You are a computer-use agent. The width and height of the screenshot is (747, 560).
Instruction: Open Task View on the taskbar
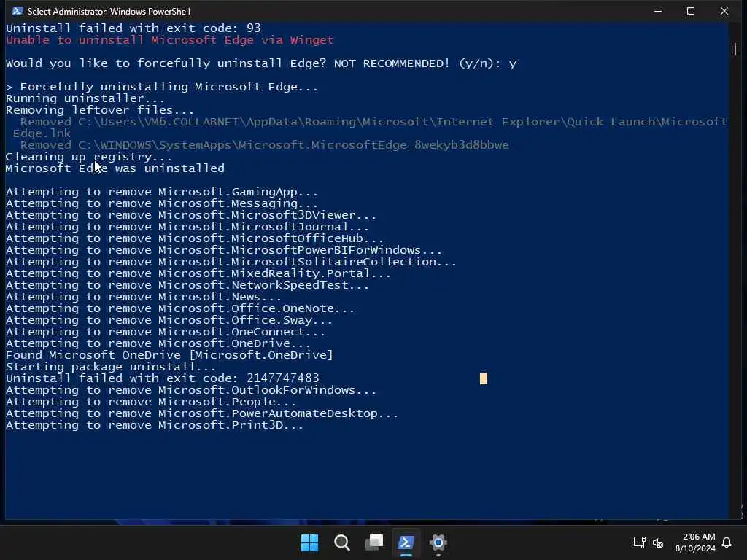point(374,542)
